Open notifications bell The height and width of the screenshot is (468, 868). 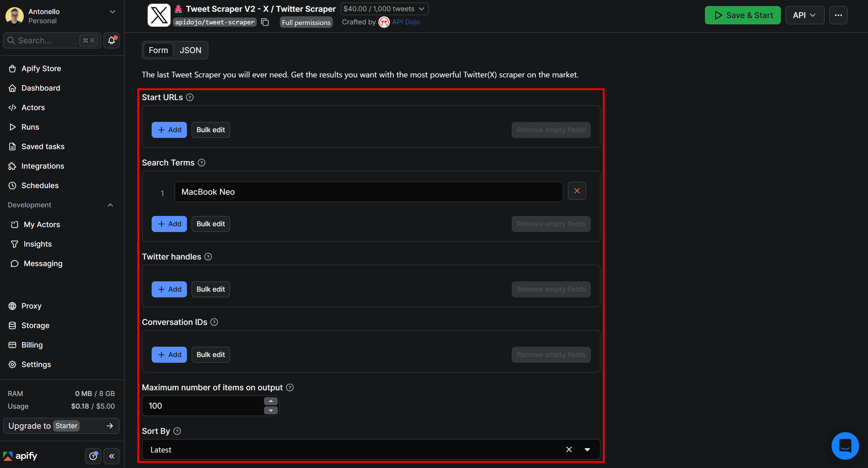pos(111,40)
